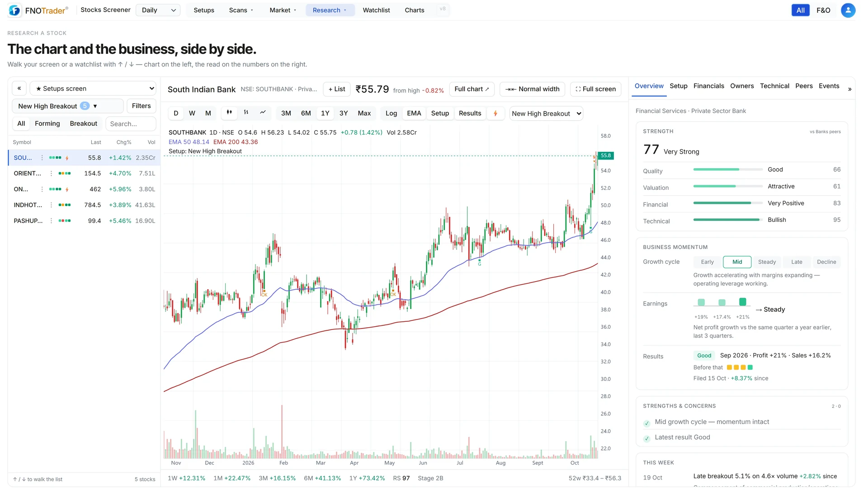Switch to the Financials tab

[708, 86]
